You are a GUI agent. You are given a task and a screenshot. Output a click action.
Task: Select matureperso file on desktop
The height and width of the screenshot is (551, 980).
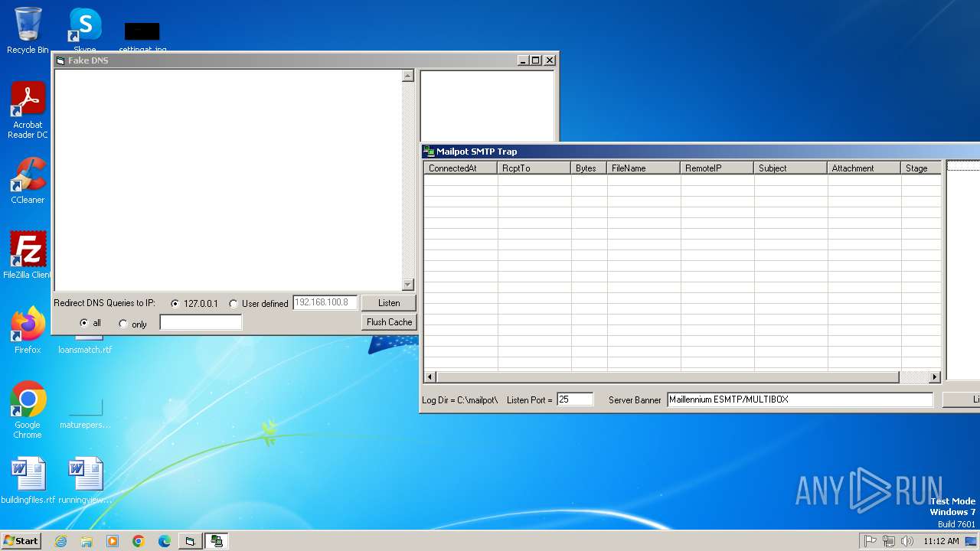(x=85, y=413)
